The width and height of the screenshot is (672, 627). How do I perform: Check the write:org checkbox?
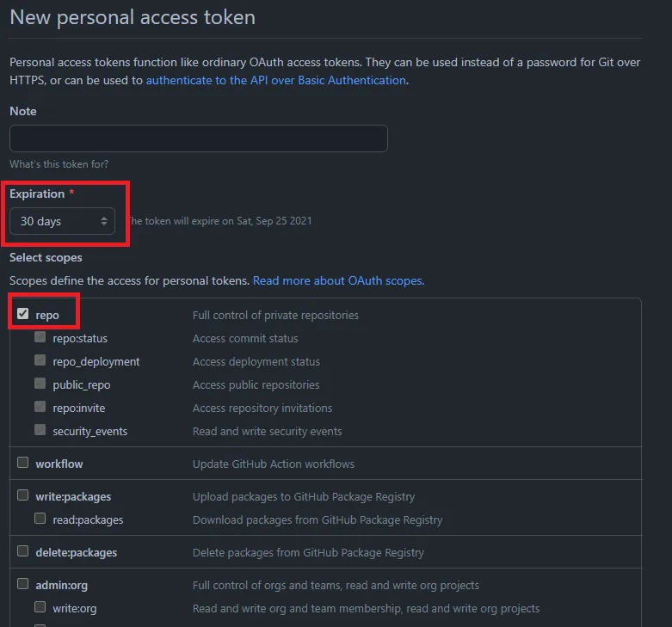[40, 607]
